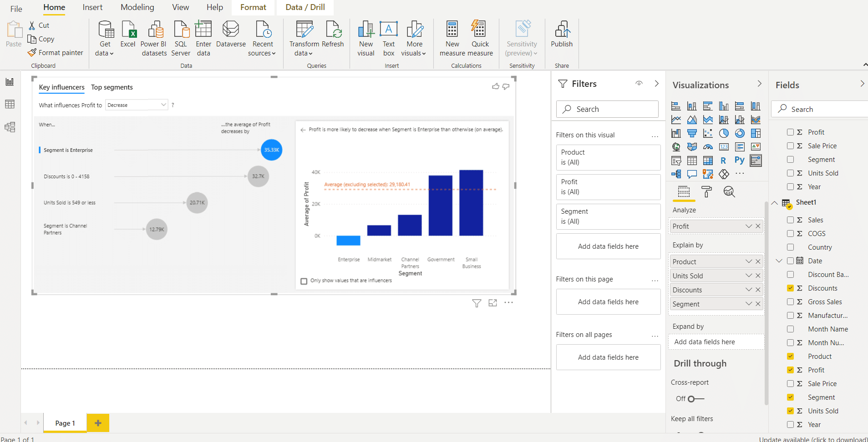Uncheck the Discounts field in Fields pane
The image size is (868, 442).
tap(791, 288)
